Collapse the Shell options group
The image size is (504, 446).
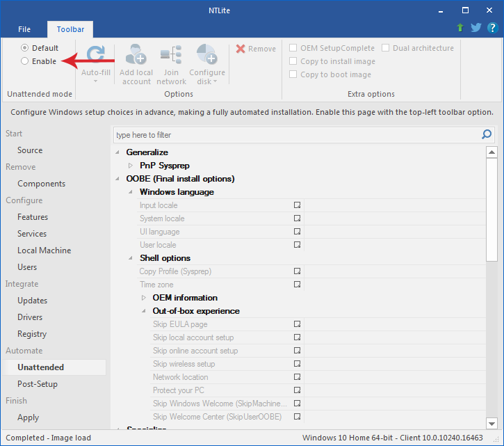click(x=131, y=257)
